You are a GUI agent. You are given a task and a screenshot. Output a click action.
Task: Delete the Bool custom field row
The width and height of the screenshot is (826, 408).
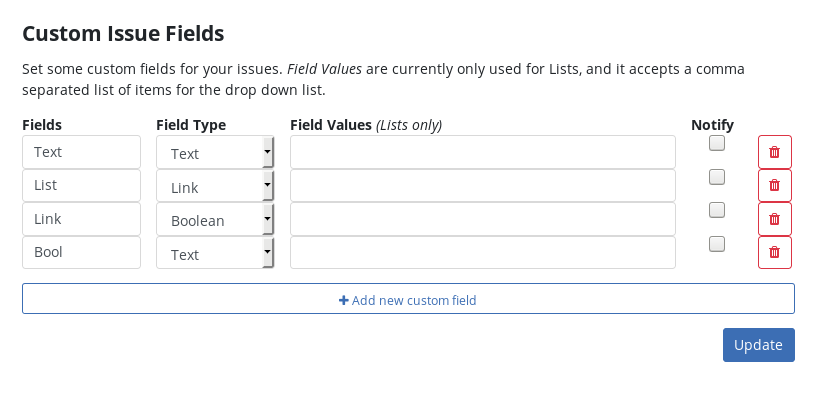point(774,252)
